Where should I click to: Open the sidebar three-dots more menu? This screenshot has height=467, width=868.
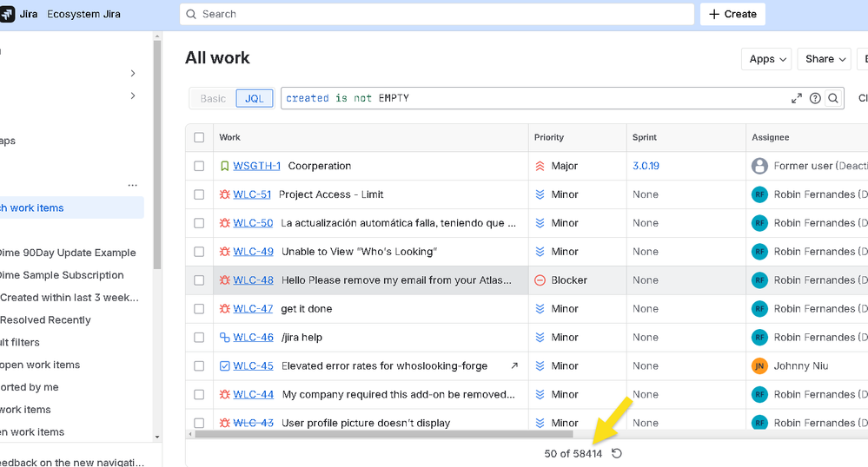pyautogui.click(x=132, y=186)
